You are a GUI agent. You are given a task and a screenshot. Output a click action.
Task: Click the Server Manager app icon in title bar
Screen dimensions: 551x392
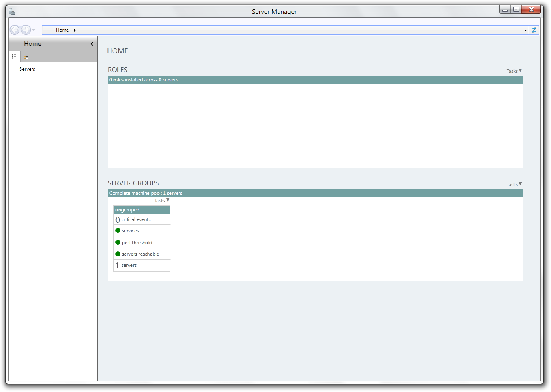(x=12, y=11)
